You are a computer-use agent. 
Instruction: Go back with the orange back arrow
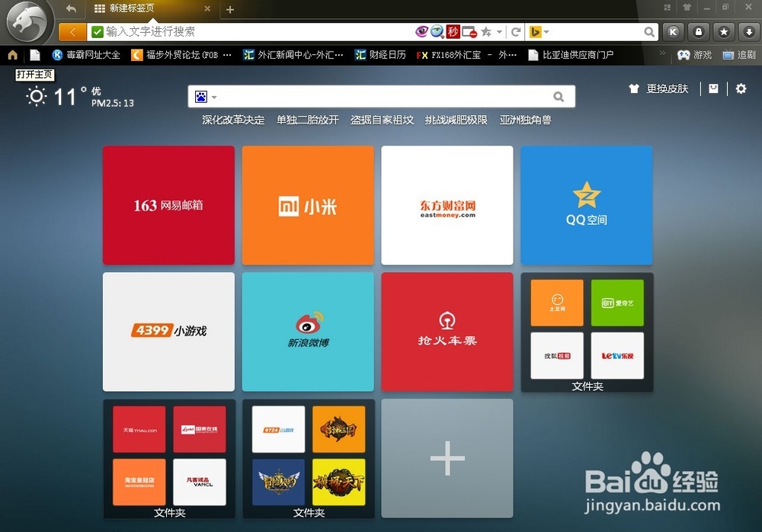[x=72, y=32]
